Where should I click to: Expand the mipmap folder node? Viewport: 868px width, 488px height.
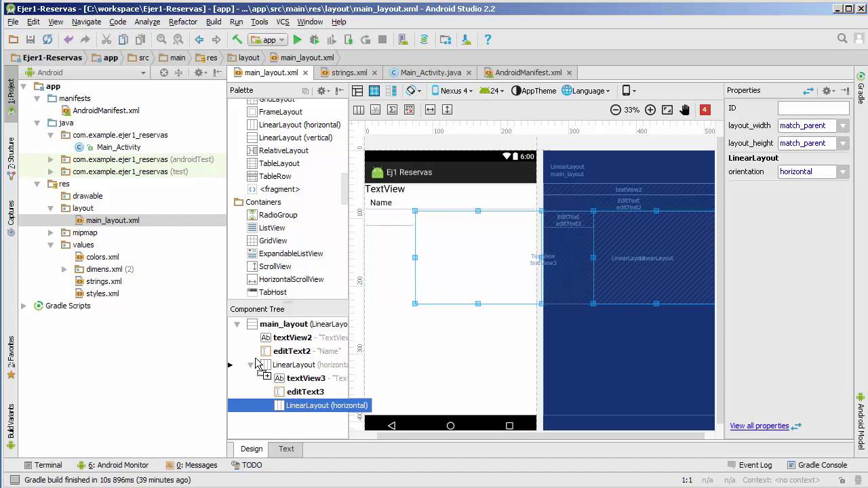pyautogui.click(x=51, y=232)
